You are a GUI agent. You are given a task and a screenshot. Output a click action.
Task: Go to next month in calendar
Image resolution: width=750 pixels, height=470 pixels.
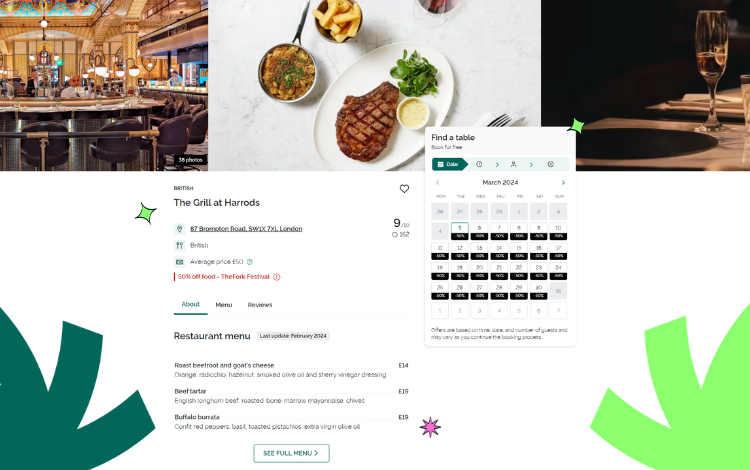[x=563, y=183]
